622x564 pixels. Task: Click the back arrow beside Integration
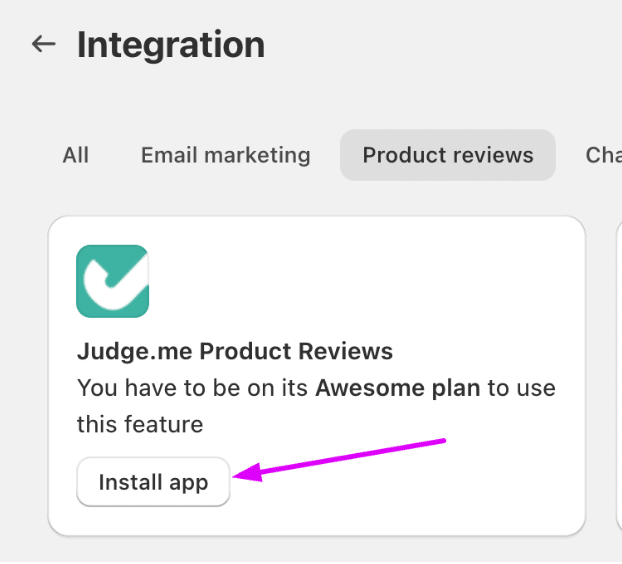43,45
